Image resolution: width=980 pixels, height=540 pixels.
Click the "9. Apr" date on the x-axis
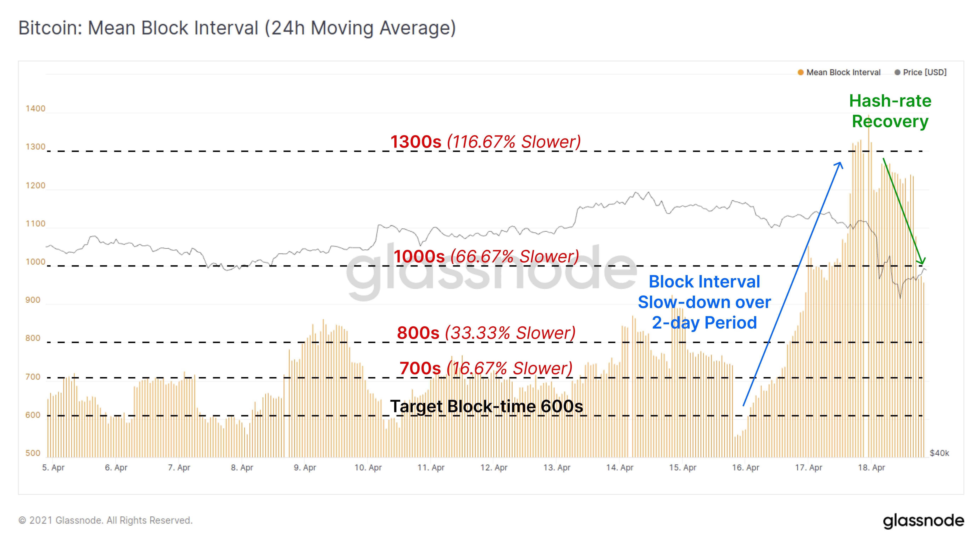point(305,468)
